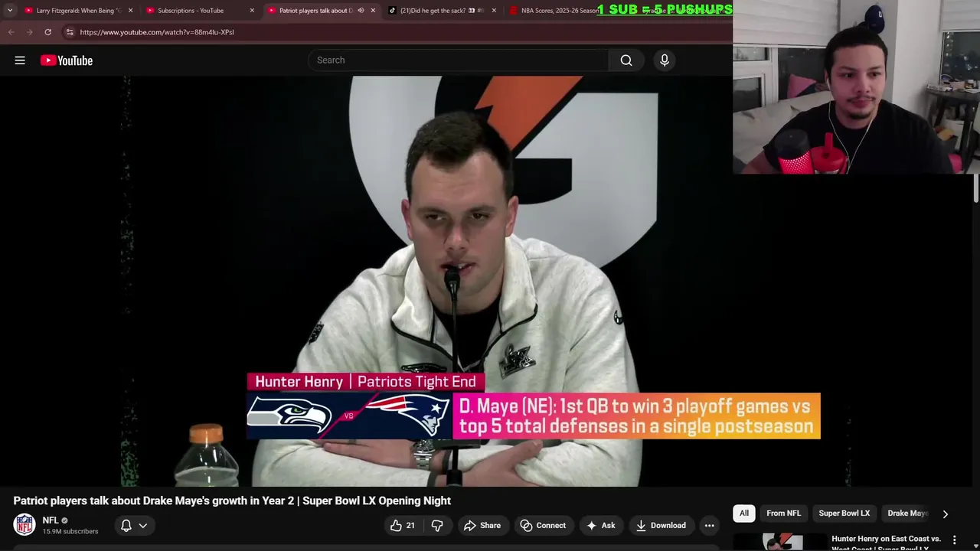Go back with browser back arrow
980x551 pixels.
point(11,32)
